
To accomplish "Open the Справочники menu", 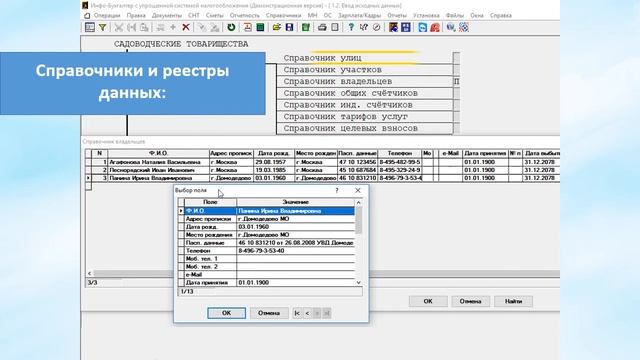I will click(283, 16).
